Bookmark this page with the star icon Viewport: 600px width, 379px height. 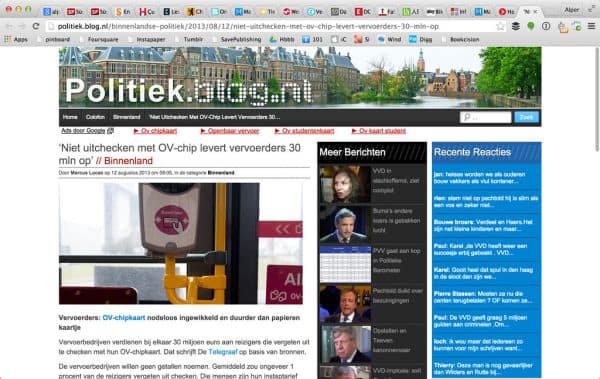[x=500, y=26]
